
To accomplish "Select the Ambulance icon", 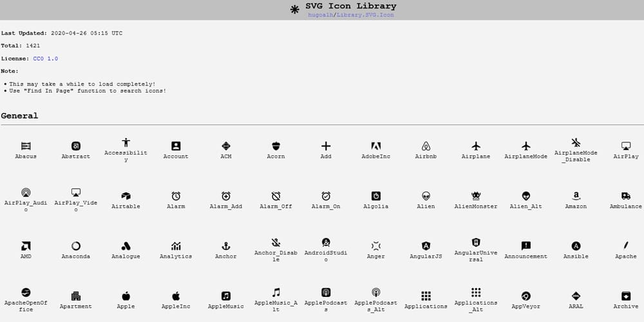I will [626, 196].
